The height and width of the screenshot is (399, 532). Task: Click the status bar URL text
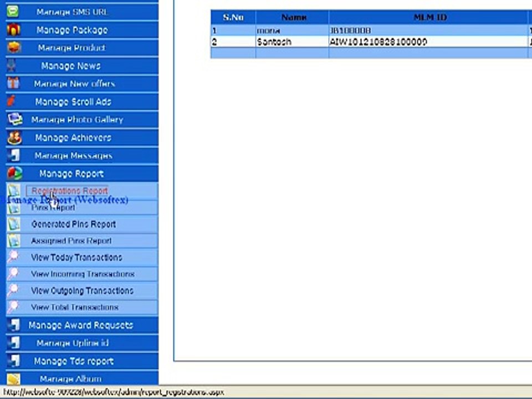coord(114,392)
